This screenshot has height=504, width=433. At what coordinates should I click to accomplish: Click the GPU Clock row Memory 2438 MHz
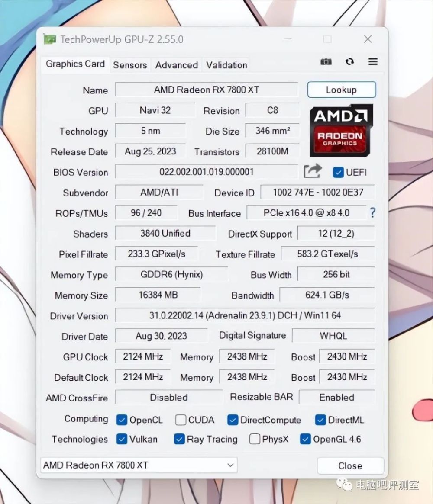(247, 356)
